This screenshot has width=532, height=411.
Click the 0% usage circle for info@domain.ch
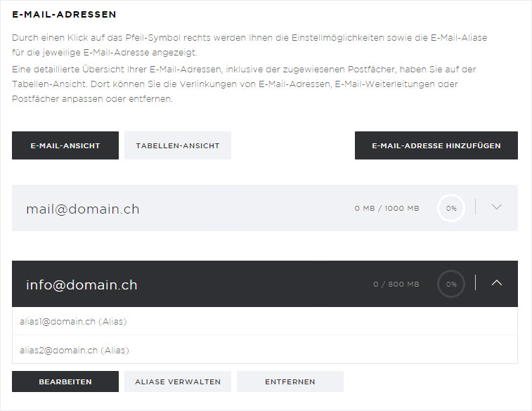pos(451,284)
